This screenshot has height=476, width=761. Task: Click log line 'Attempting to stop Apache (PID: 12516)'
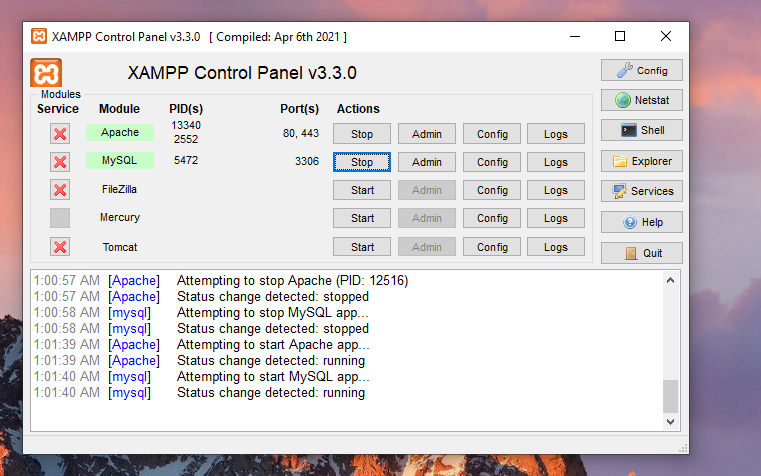tap(293, 280)
